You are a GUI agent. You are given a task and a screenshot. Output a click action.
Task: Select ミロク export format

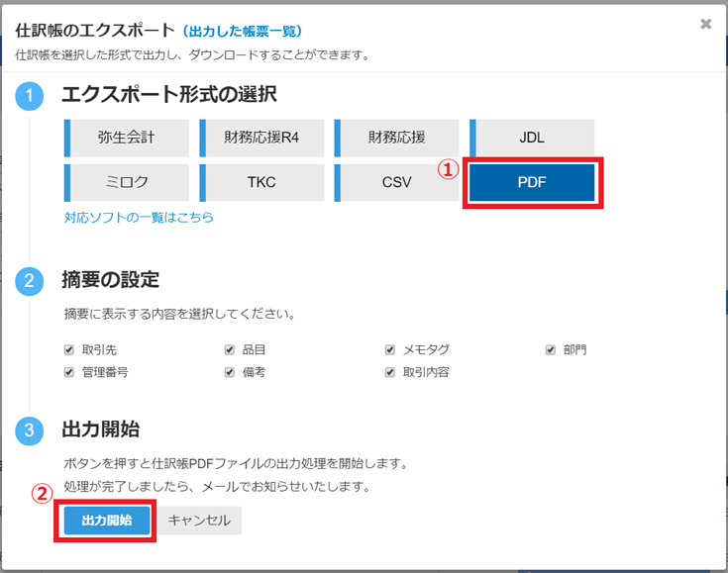click(x=127, y=182)
